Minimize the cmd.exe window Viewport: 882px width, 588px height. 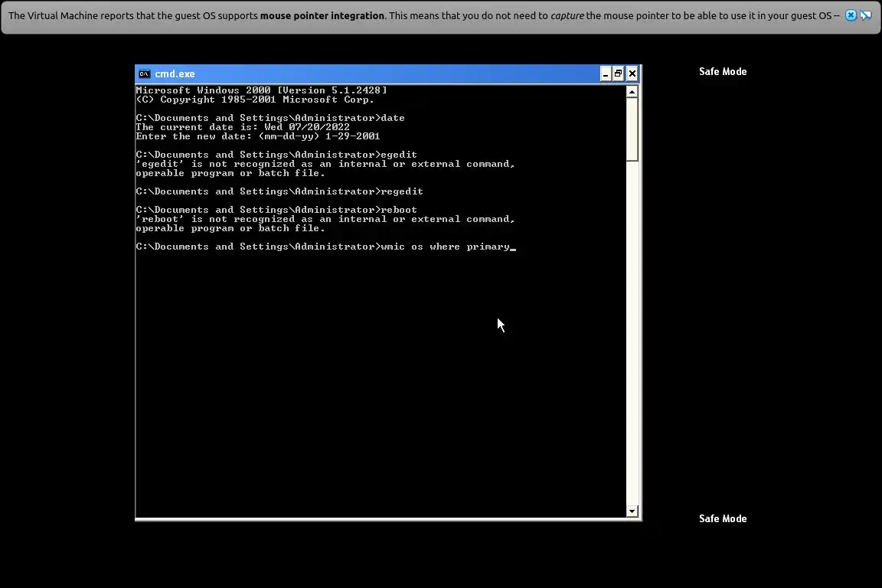tap(606, 73)
